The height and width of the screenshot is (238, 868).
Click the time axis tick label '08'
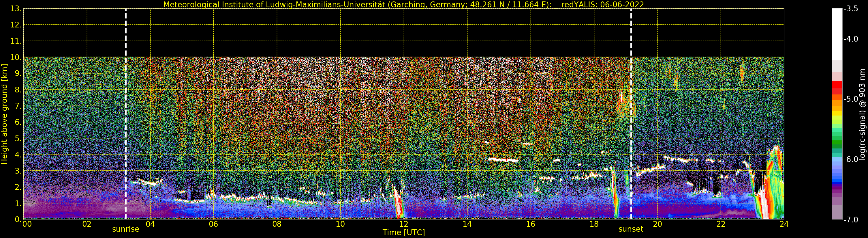pos(277,224)
